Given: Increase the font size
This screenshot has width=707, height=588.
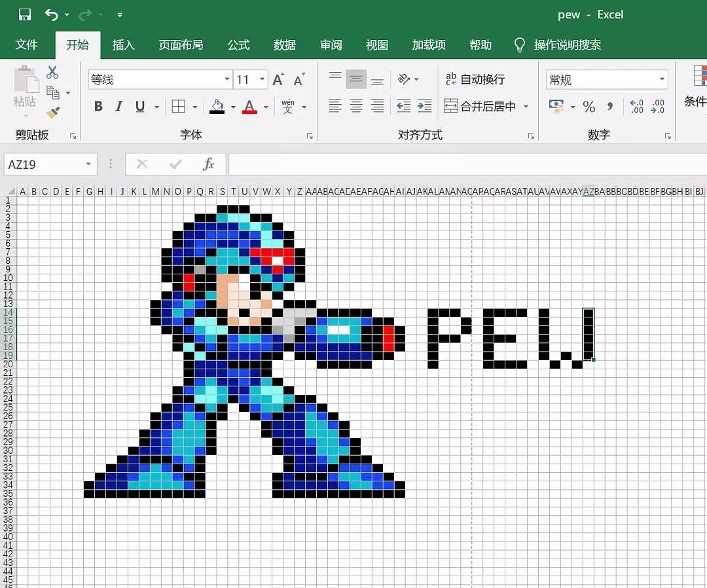Looking at the screenshot, I should point(278,80).
